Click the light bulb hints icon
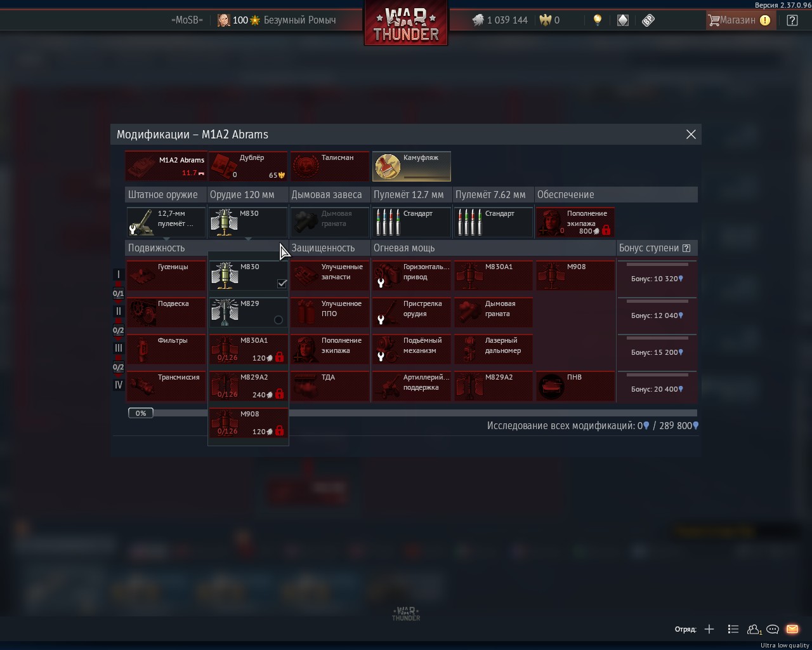 click(x=597, y=20)
